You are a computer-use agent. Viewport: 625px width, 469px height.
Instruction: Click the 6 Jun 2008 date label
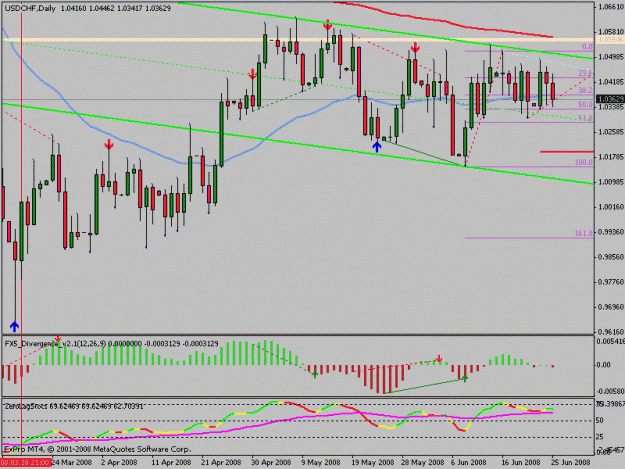[x=469, y=462]
